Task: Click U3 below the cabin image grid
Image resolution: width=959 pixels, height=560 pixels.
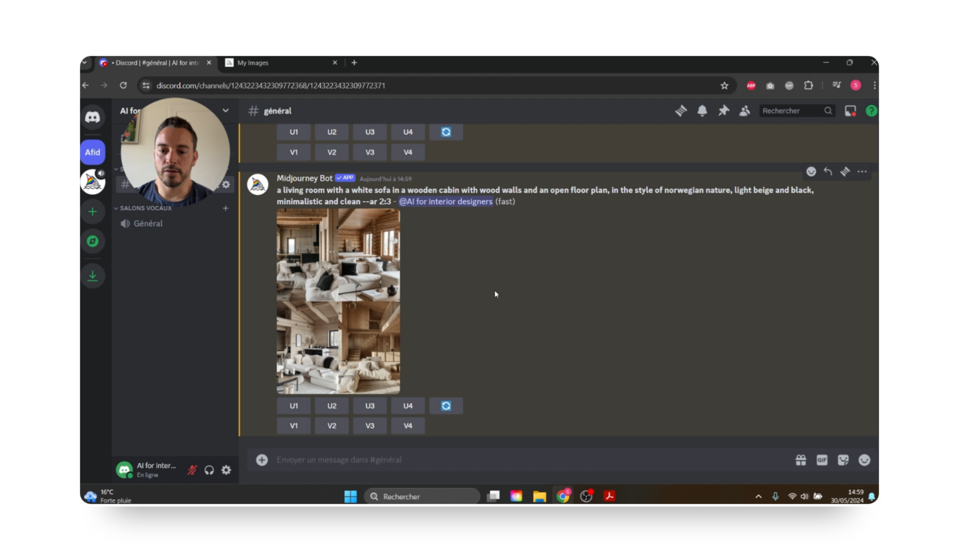Action: click(370, 406)
